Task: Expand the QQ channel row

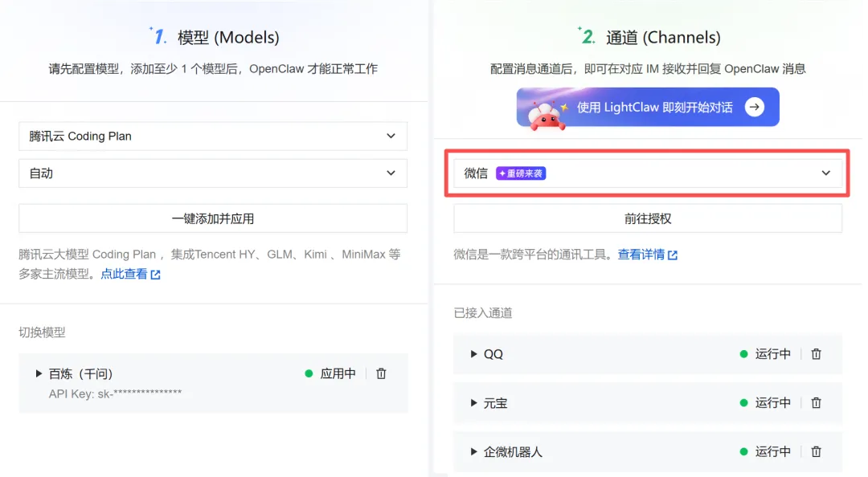Action: click(x=474, y=354)
